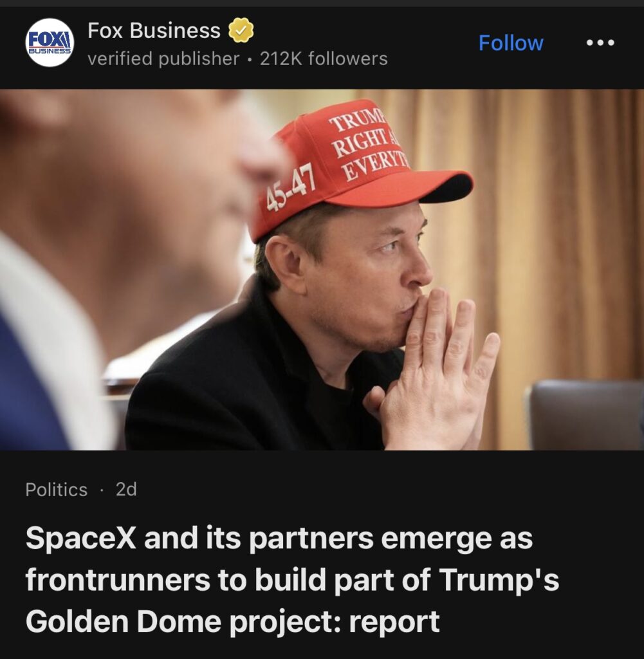Open the article photo thumbnail
Viewport: 644px width, 659px height.
click(x=322, y=270)
